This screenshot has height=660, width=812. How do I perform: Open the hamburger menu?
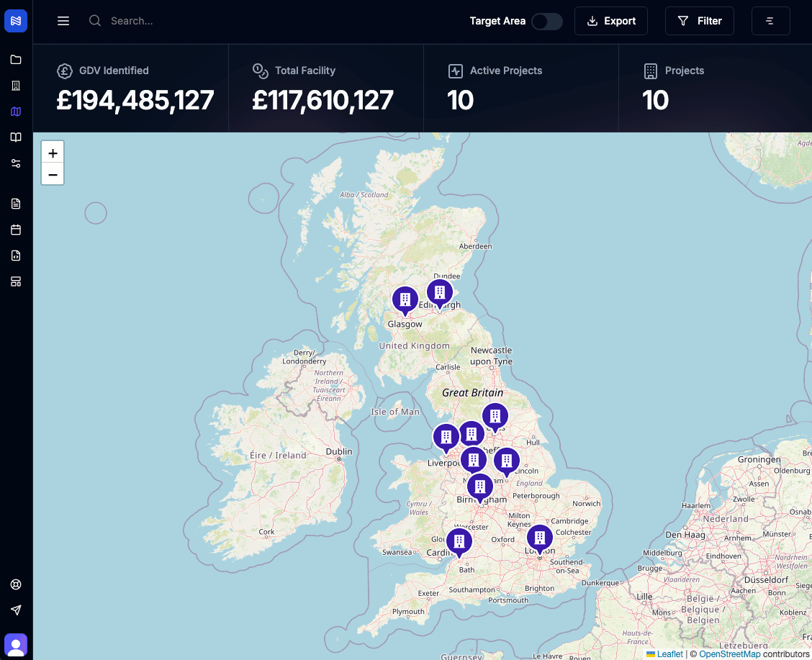pyautogui.click(x=63, y=21)
